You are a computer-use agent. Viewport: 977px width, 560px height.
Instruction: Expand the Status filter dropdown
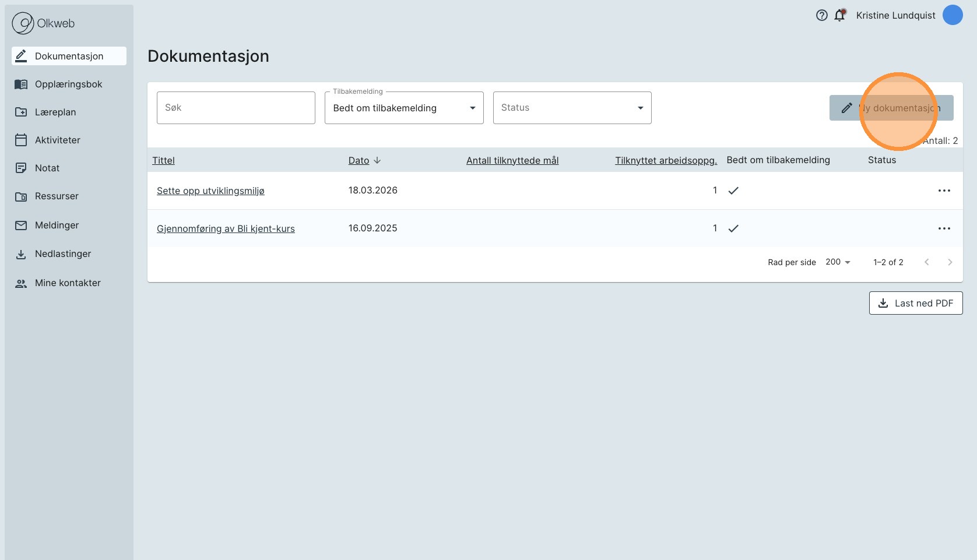click(x=640, y=108)
